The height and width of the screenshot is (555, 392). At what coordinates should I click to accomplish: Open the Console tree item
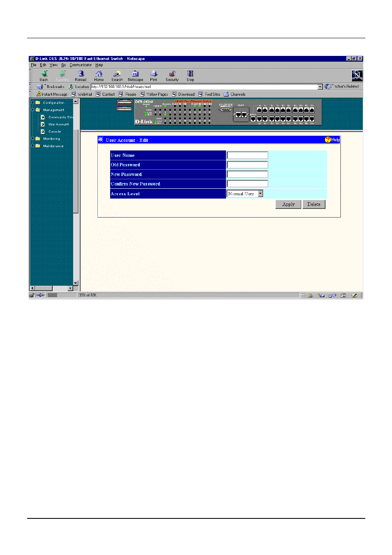[x=55, y=132]
